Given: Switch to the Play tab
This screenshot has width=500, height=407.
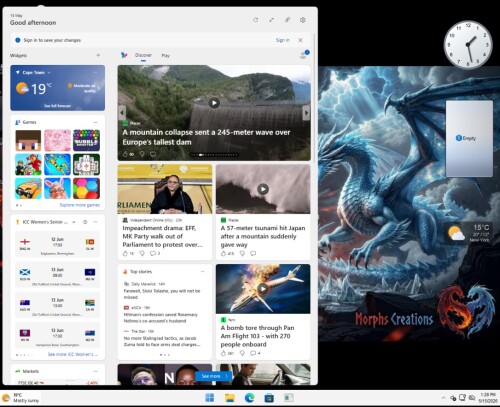Looking at the screenshot, I should pyautogui.click(x=166, y=55).
